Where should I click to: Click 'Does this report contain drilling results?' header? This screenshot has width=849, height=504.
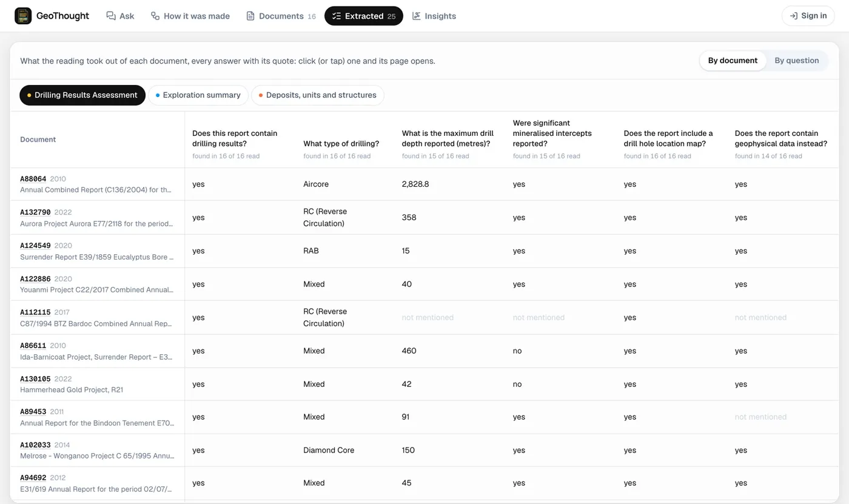pos(235,139)
